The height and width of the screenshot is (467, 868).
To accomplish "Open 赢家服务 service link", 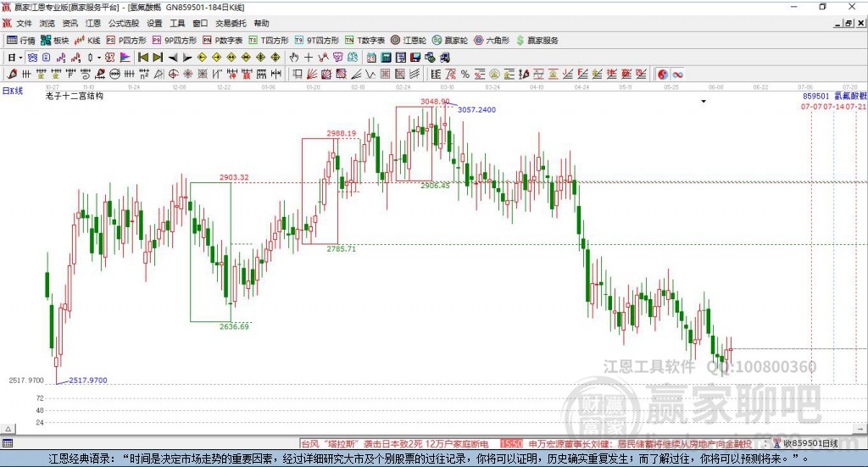I will point(537,41).
